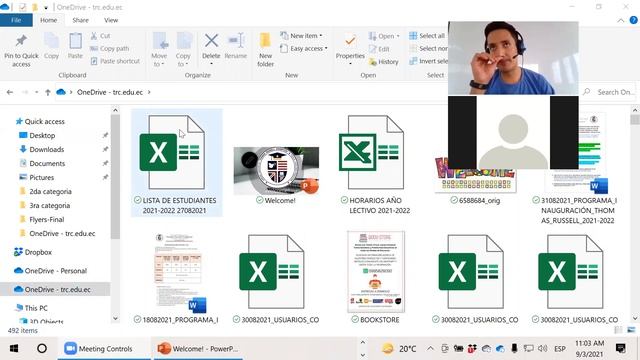Click the volume speaker tray icon

(542, 349)
